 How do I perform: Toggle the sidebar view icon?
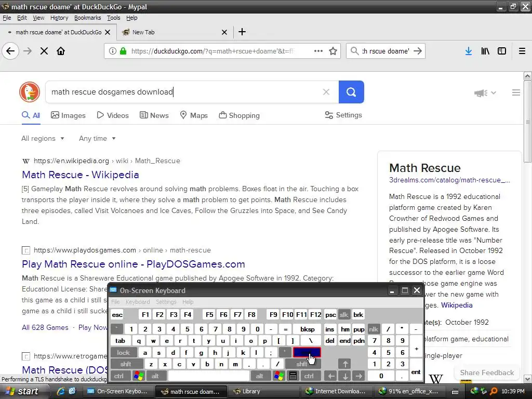(502, 51)
